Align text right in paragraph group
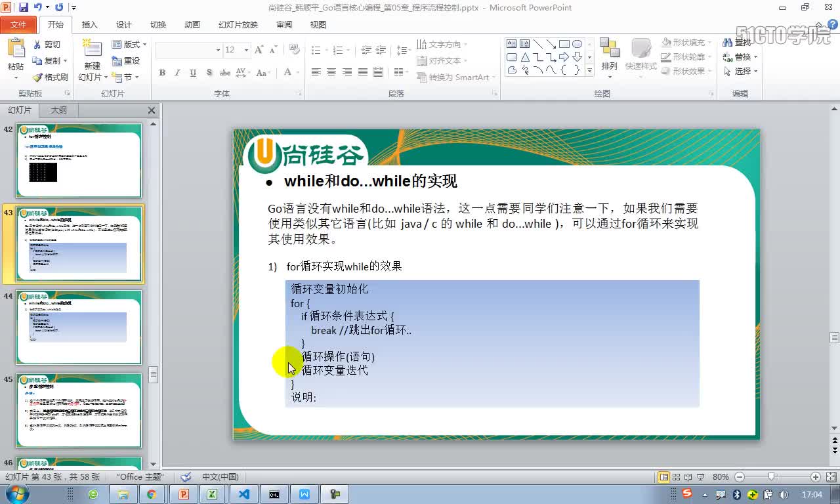Viewport: 840px width, 504px height. pos(346,72)
